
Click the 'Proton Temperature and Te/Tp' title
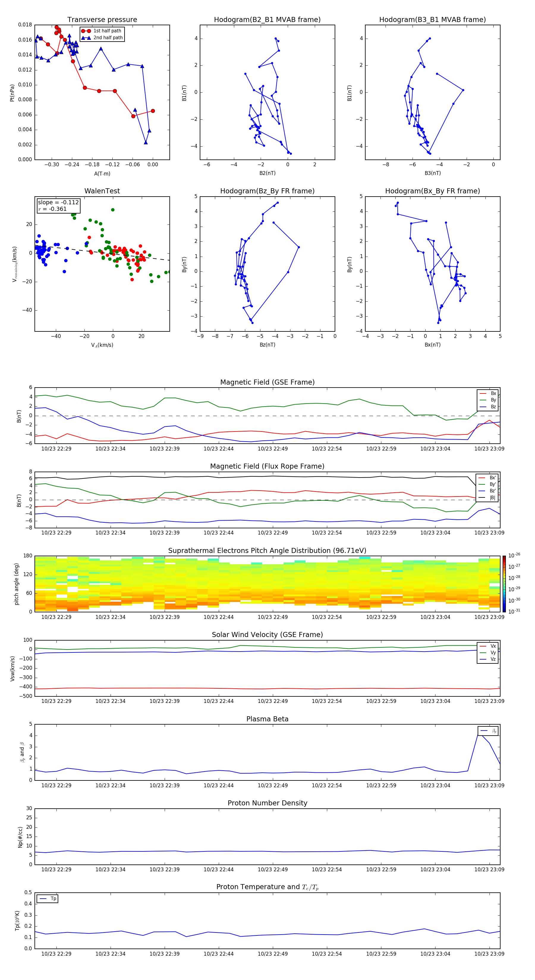[267, 887]
